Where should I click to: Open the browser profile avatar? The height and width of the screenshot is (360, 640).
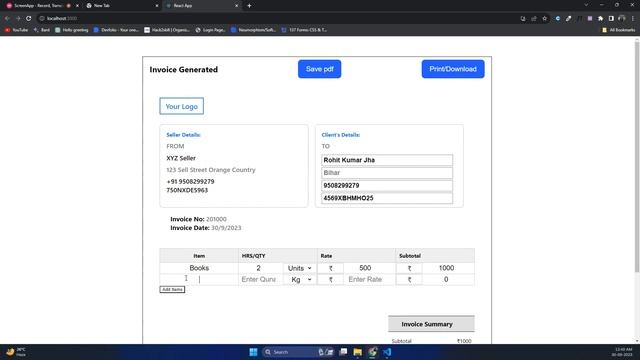[622, 18]
